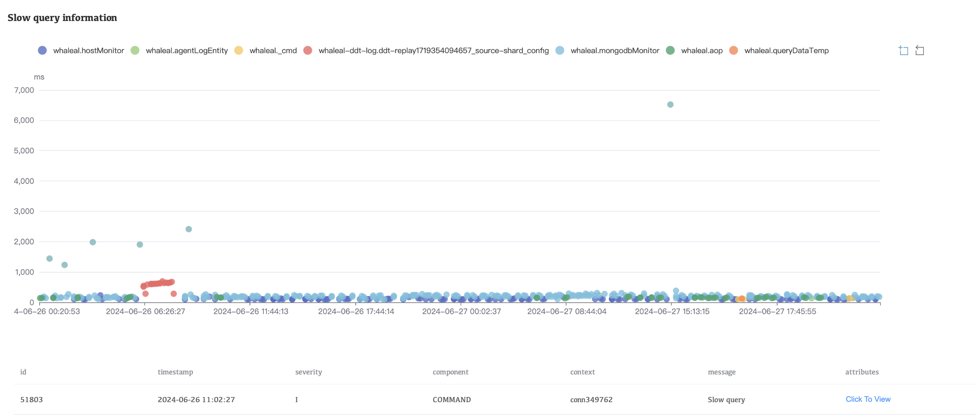Click the id column header
The height and width of the screenshot is (420, 980).
[23, 372]
